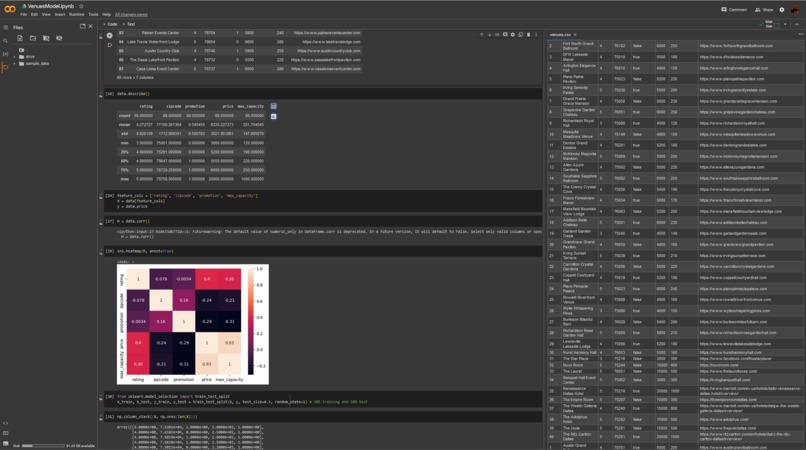
Task: Open the variables {x} sidebar icon
Action: pyautogui.click(x=6, y=54)
